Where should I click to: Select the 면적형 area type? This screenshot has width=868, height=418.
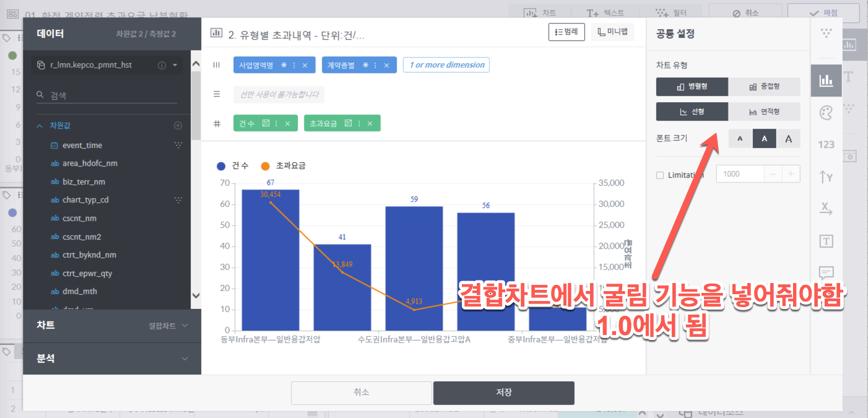pos(765,112)
